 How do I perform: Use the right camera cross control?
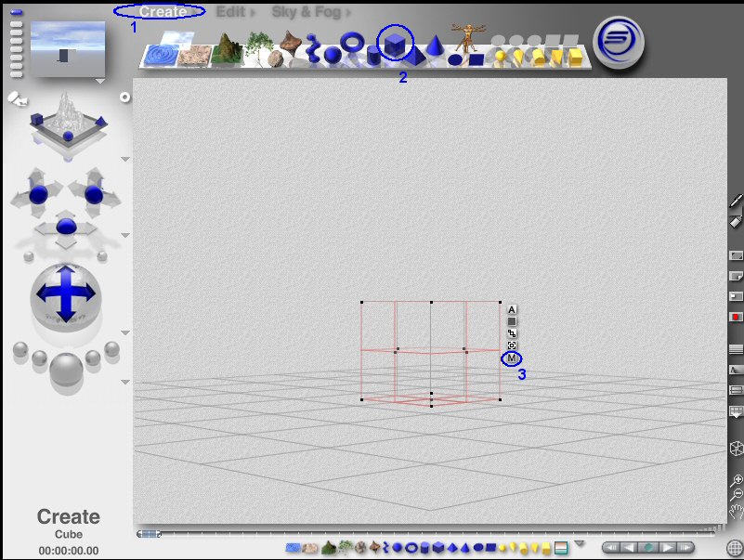coord(94,193)
